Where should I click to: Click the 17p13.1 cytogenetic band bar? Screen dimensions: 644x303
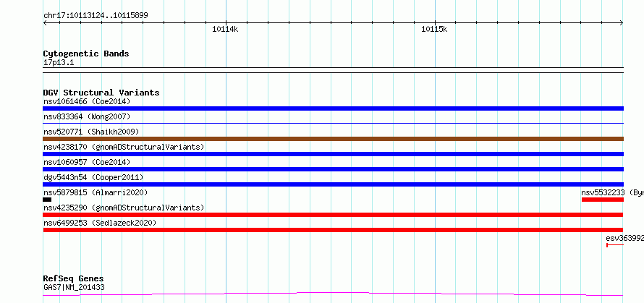[333, 70]
